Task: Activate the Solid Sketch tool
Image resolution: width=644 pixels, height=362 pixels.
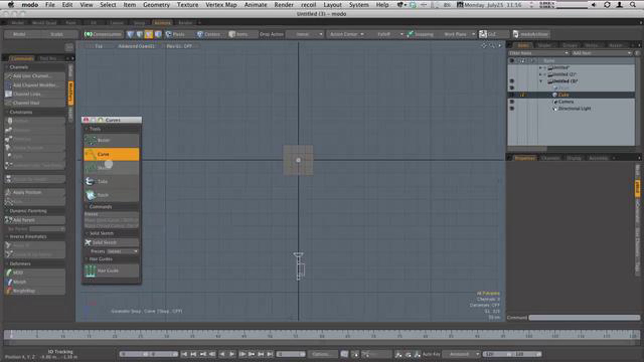Action: point(111,243)
